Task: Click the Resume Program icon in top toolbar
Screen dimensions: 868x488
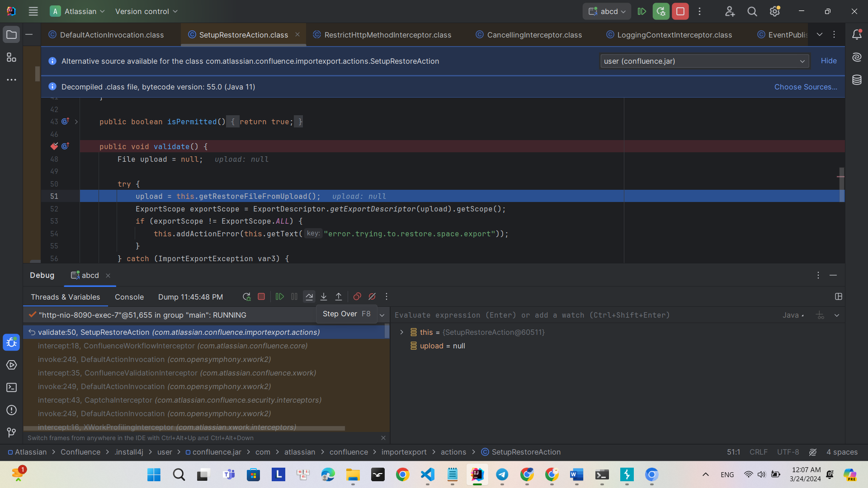Action: tap(642, 11)
